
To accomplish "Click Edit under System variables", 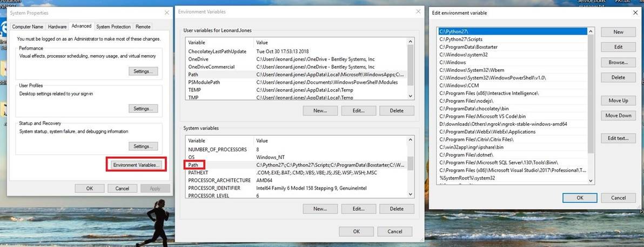I will (359, 209).
